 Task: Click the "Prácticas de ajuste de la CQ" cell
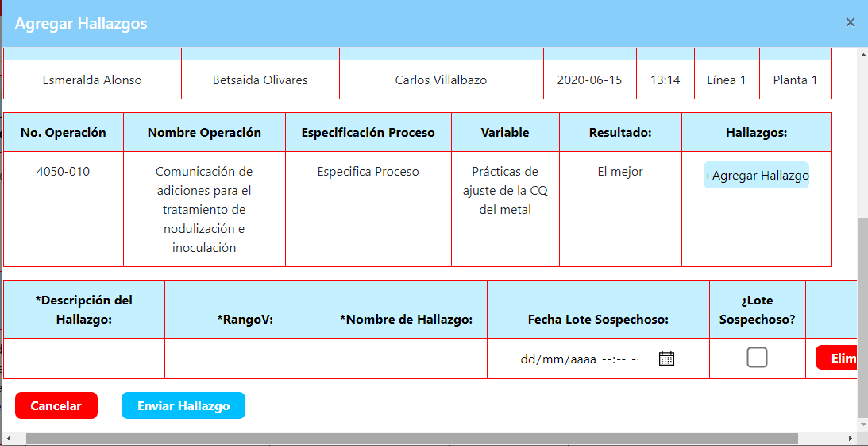[x=505, y=209]
